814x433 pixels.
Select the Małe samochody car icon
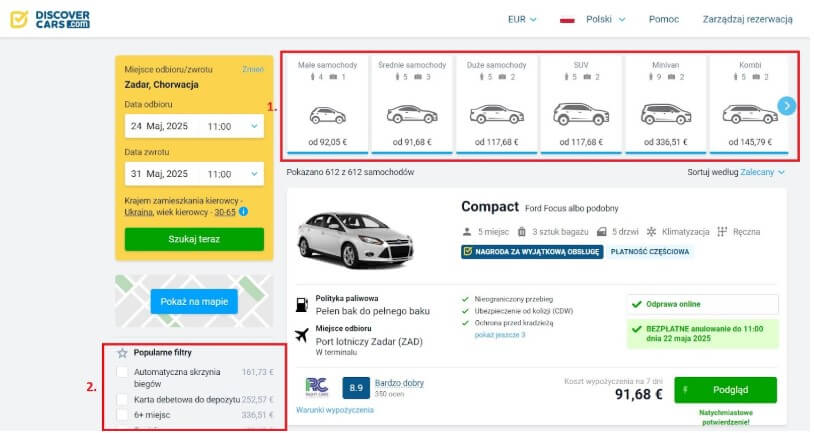tap(327, 114)
